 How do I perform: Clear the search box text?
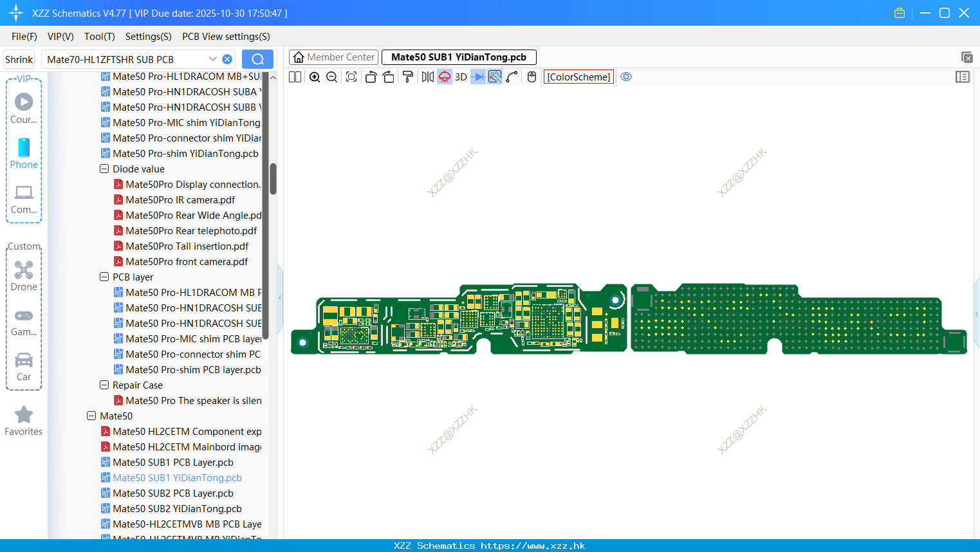tap(227, 59)
